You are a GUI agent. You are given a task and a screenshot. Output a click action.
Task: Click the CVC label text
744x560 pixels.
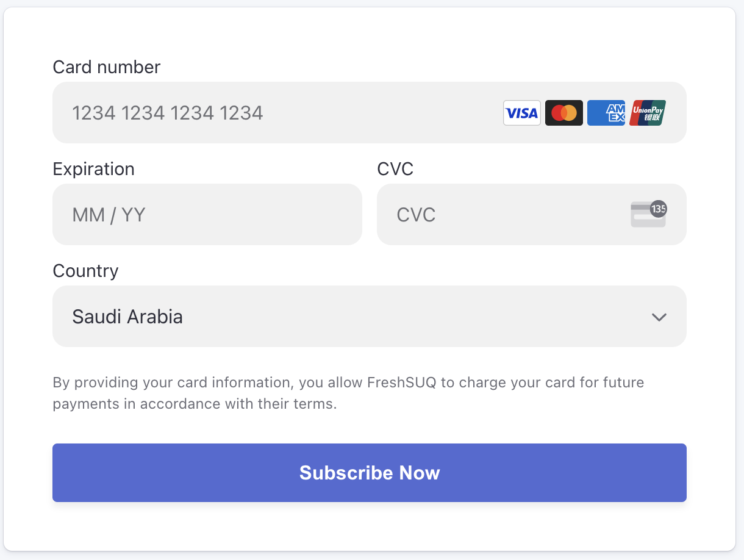coord(395,169)
